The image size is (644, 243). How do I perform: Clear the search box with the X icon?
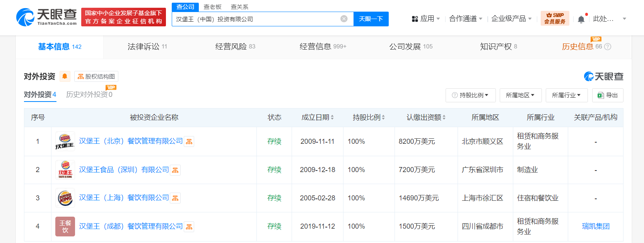tap(344, 19)
